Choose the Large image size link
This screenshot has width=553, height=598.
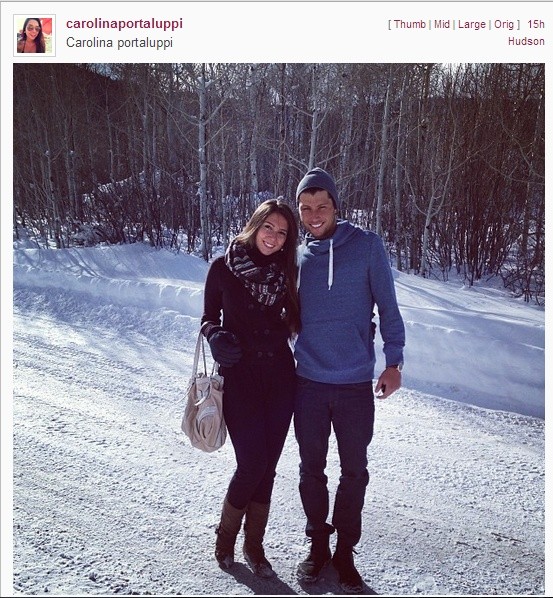tap(472, 24)
